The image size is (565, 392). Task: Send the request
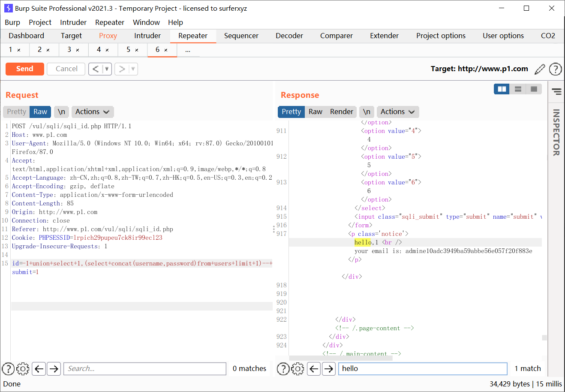tap(25, 69)
